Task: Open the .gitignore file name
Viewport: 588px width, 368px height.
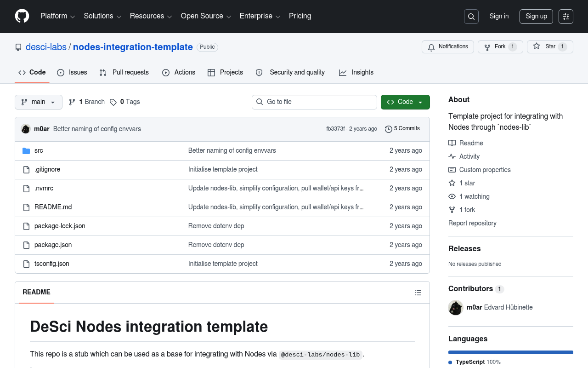Action: pyautogui.click(x=47, y=170)
